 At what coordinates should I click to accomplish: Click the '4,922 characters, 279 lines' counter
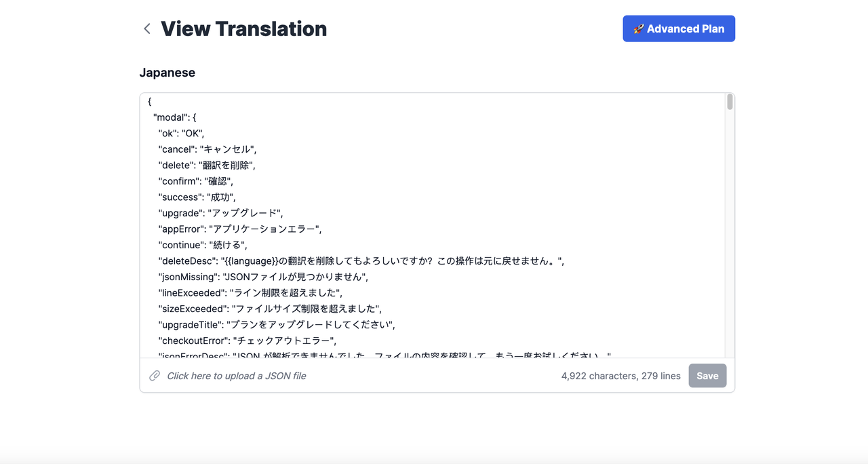tap(620, 376)
